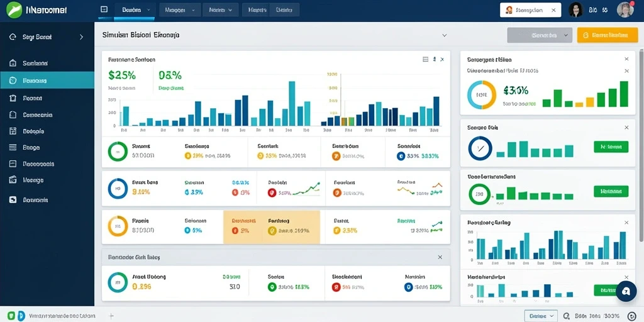Open the active underlined top navigation tab
The height and width of the screenshot is (322, 644).
[x=135, y=10]
